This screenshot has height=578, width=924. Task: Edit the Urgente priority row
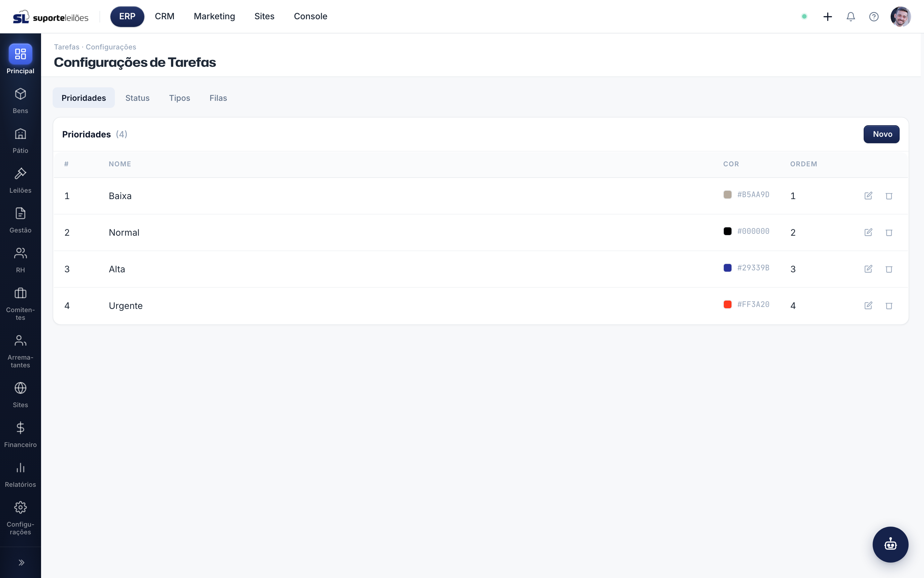click(868, 305)
